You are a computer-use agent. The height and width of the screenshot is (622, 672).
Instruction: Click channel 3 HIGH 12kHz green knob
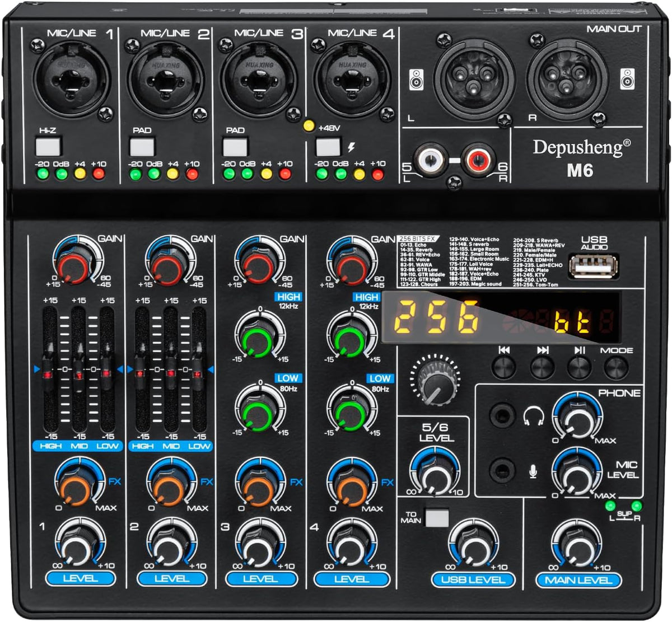coord(258,339)
